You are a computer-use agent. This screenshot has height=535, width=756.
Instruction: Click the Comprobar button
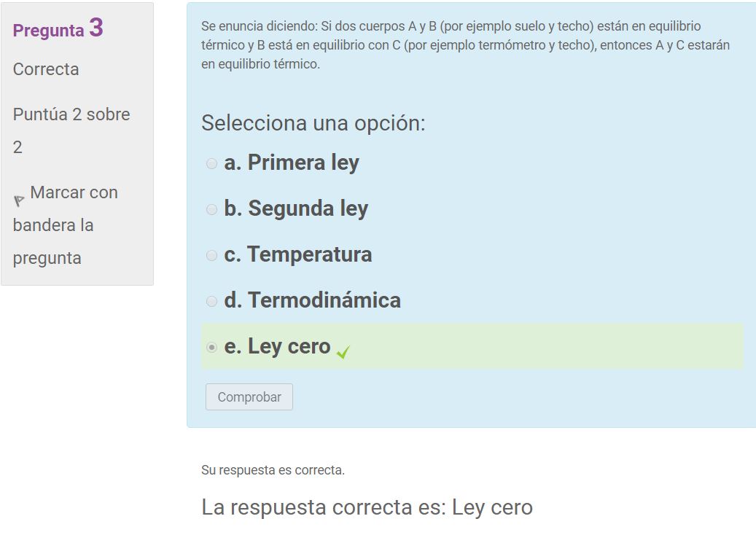[249, 397]
